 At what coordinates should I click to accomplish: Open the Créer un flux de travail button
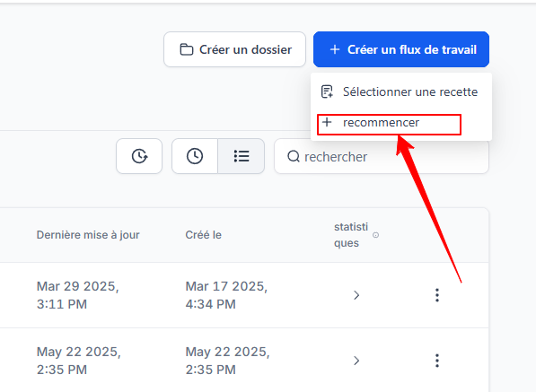pos(401,49)
